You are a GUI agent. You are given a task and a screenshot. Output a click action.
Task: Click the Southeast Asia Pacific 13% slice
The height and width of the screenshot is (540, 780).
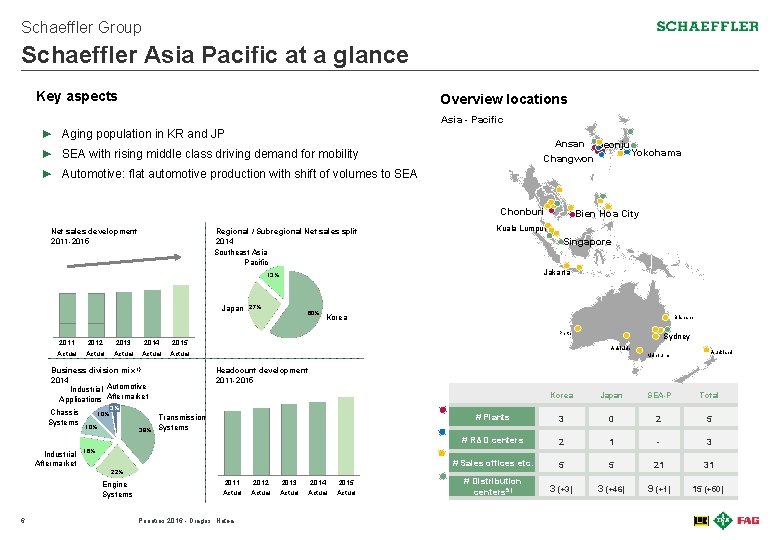point(274,279)
